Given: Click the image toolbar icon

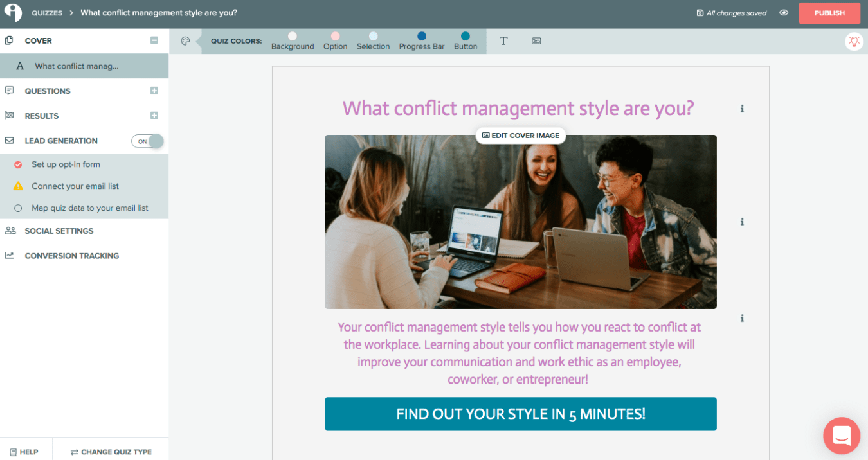Looking at the screenshot, I should pos(536,41).
